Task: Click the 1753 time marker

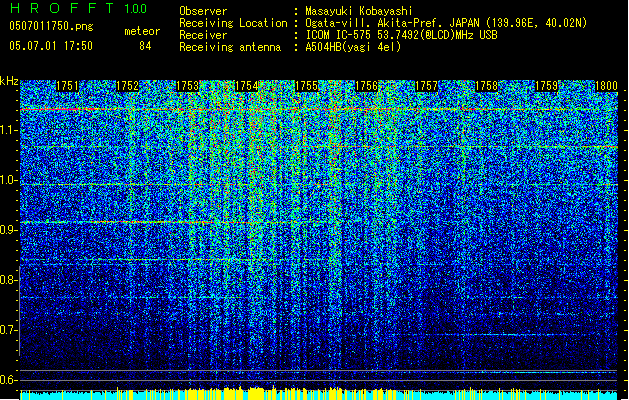Action: pos(187,86)
